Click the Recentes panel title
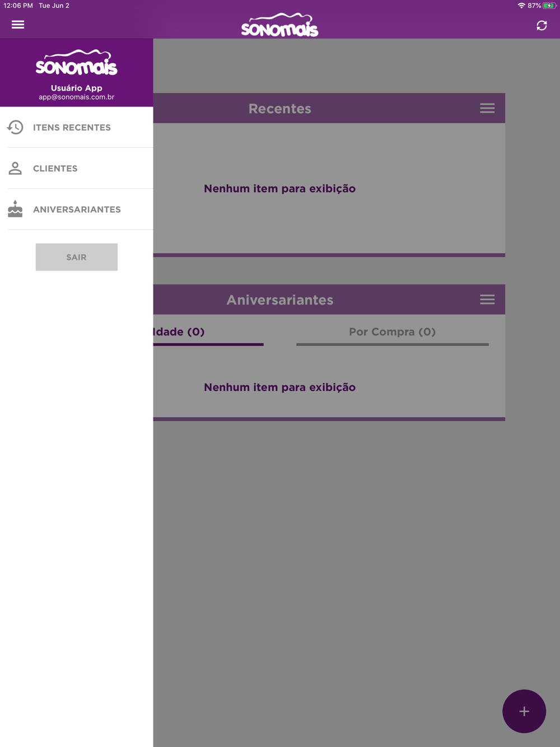560x747 pixels. pyautogui.click(x=280, y=109)
